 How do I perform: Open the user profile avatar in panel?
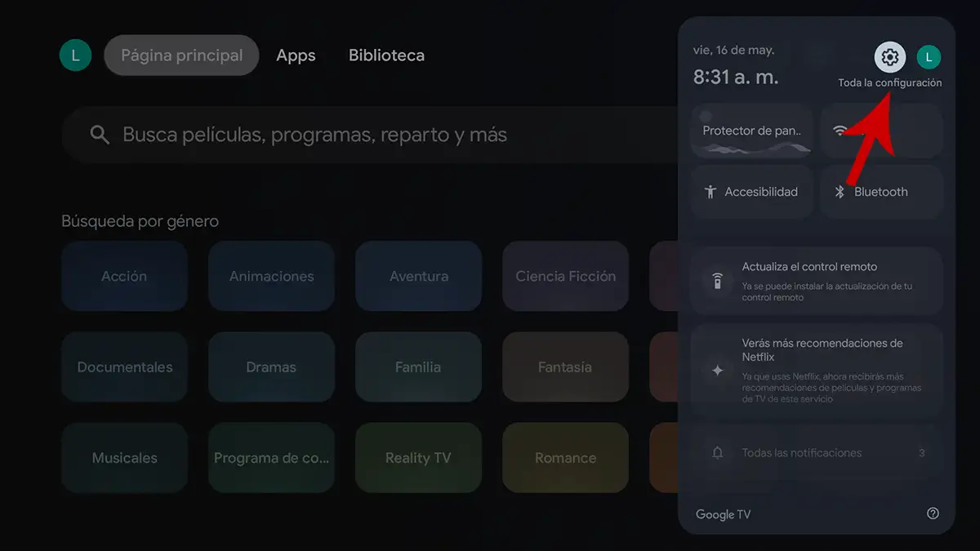tap(929, 57)
